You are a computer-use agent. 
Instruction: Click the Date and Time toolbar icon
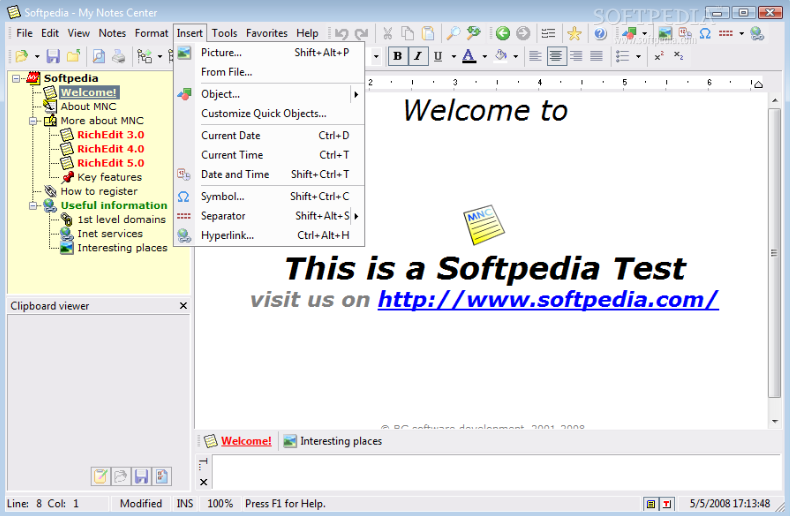click(x=685, y=34)
